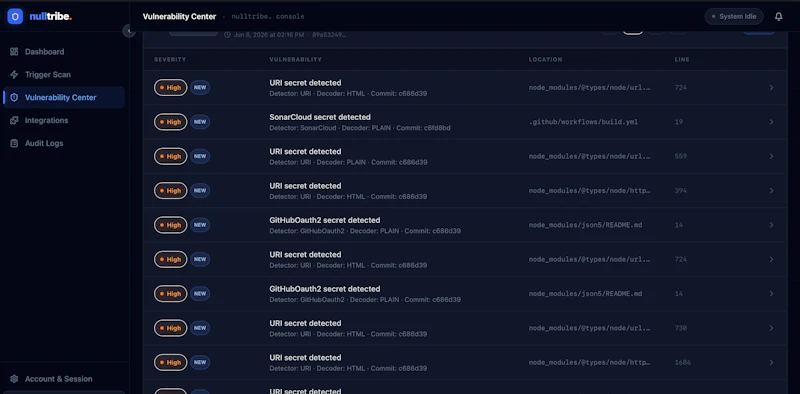The height and width of the screenshot is (394, 800).
Task: Click the High badge on SonarCloud row
Action: (x=170, y=122)
